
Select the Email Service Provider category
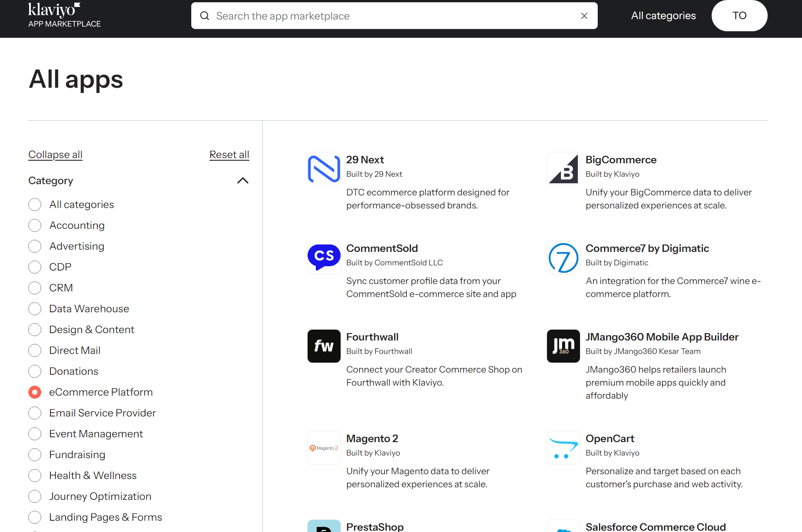35,413
